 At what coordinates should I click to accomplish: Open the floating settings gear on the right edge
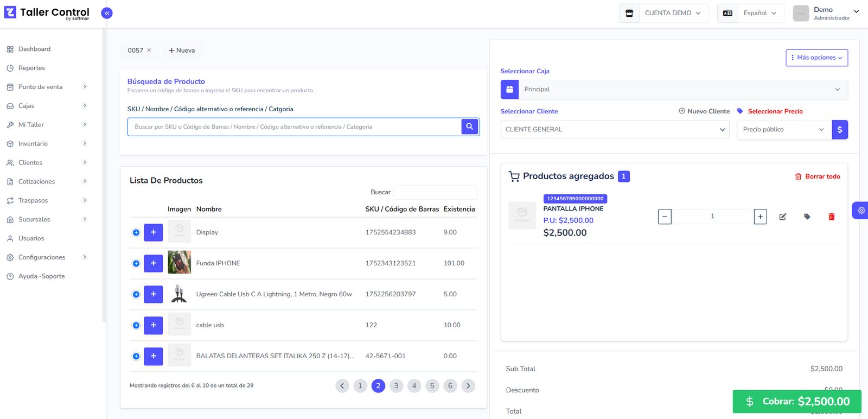[x=861, y=211]
